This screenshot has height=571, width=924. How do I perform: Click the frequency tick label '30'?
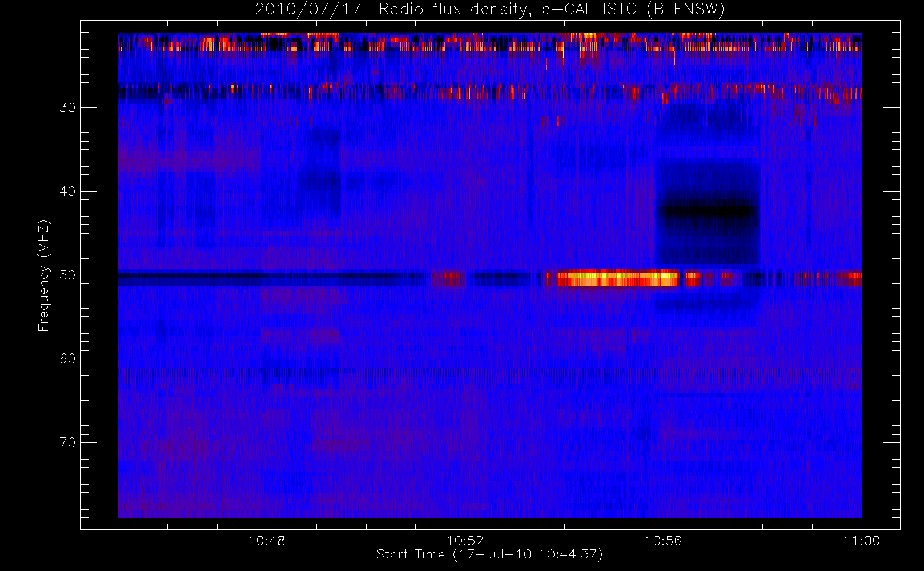point(67,107)
